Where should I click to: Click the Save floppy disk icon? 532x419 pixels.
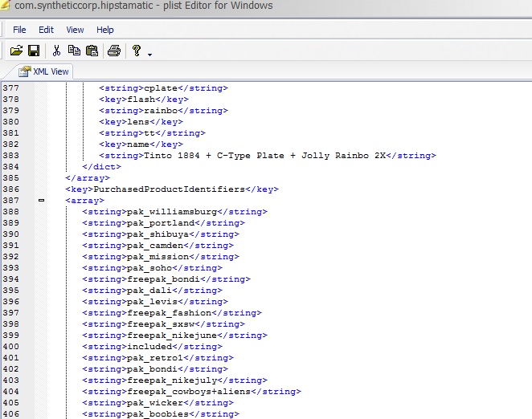[34, 51]
